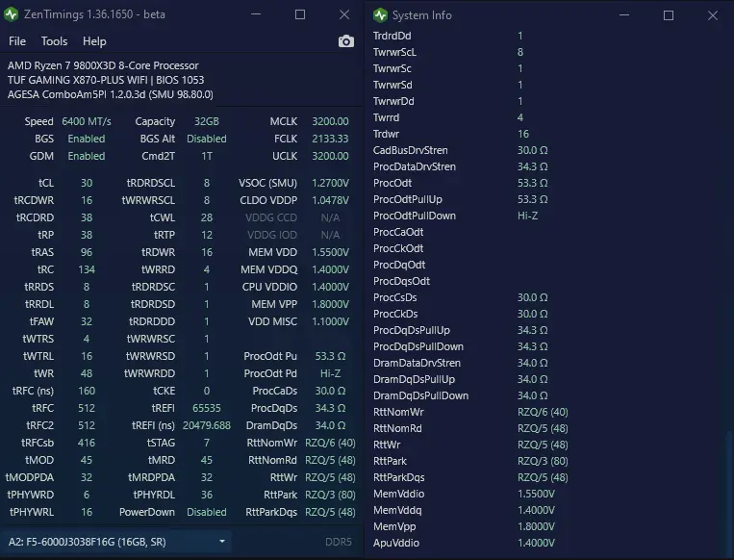Click the ProcCkDs 30.0 Ω value
Image resolution: width=734 pixels, height=560 pixels.
pos(532,315)
